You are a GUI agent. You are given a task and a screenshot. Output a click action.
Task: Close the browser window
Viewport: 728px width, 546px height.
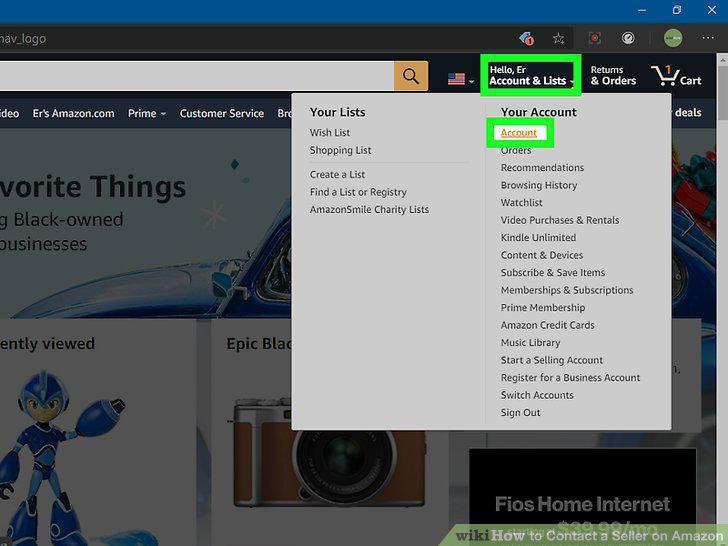click(x=712, y=10)
